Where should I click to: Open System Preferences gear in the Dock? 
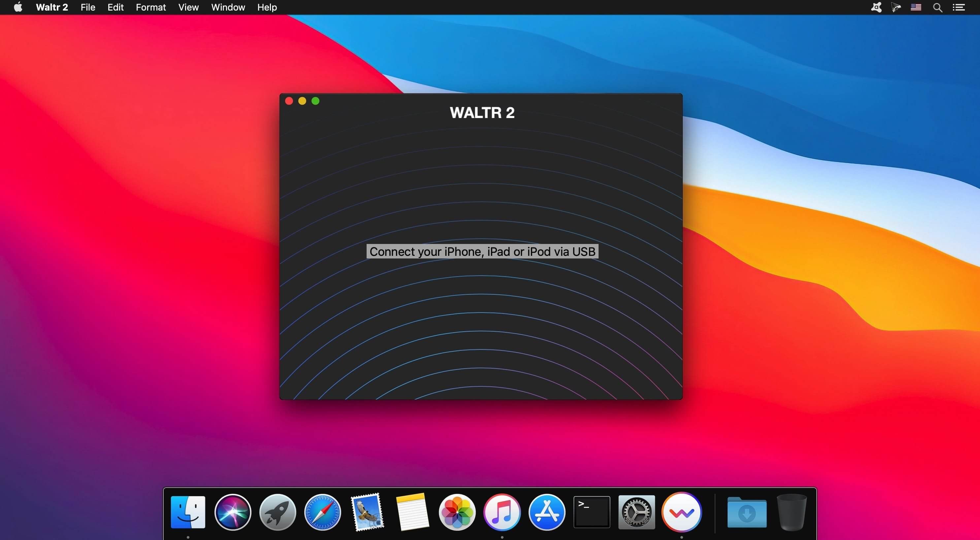(x=637, y=512)
